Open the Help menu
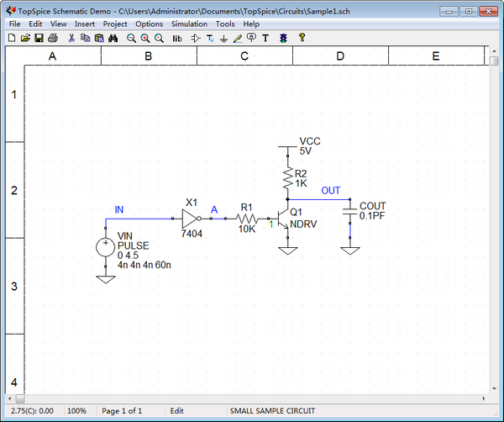This screenshot has width=504, height=422. [251, 24]
